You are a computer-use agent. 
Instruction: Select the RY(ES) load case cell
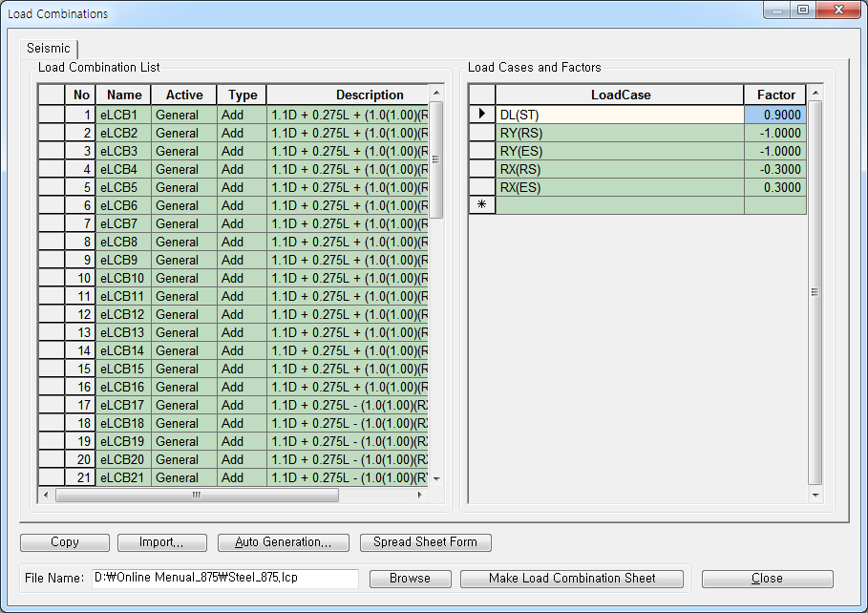pyautogui.click(x=620, y=151)
